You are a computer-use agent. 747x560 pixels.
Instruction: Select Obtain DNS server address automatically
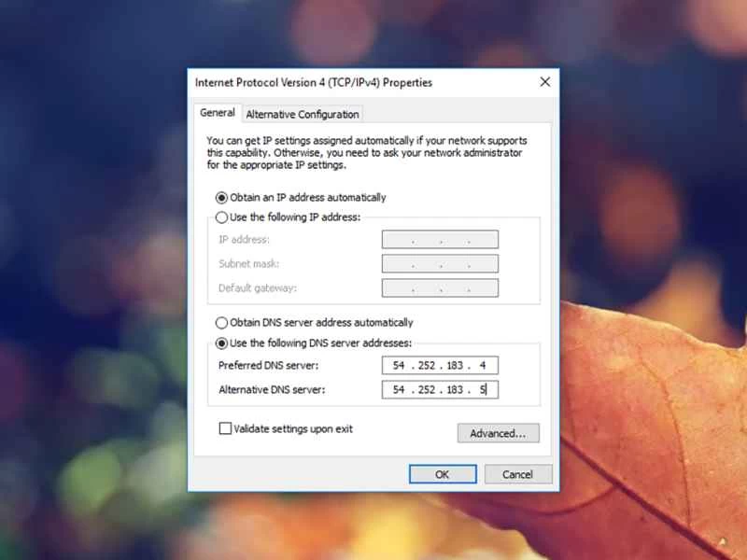222,323
